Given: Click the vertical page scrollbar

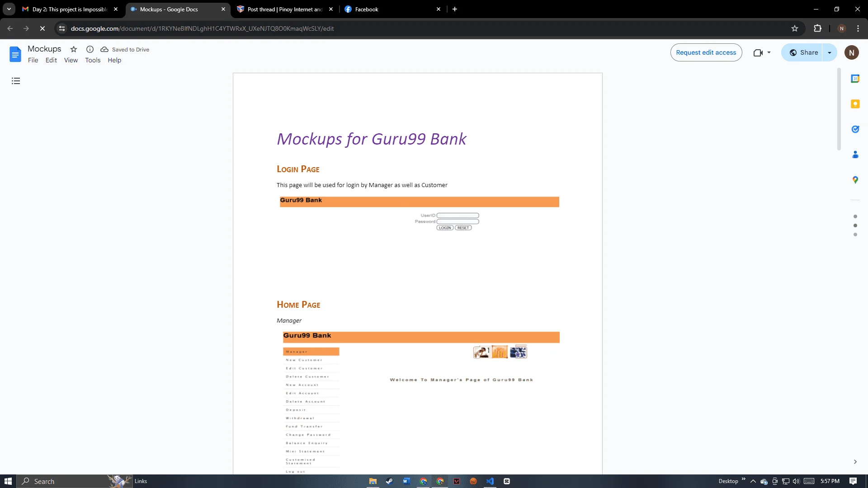Looking at the screenshot, I should (839, 109).
